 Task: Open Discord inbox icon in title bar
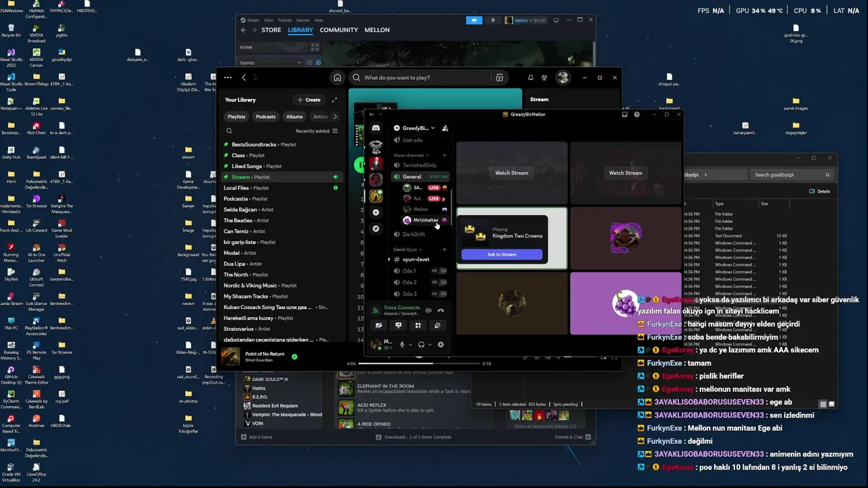pos(625,115)
